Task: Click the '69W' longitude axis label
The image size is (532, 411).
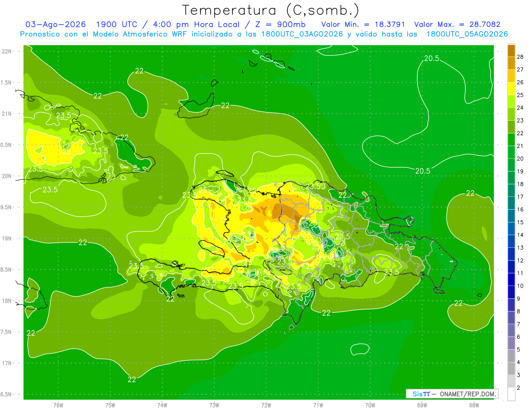Action: tap(422, 405)
